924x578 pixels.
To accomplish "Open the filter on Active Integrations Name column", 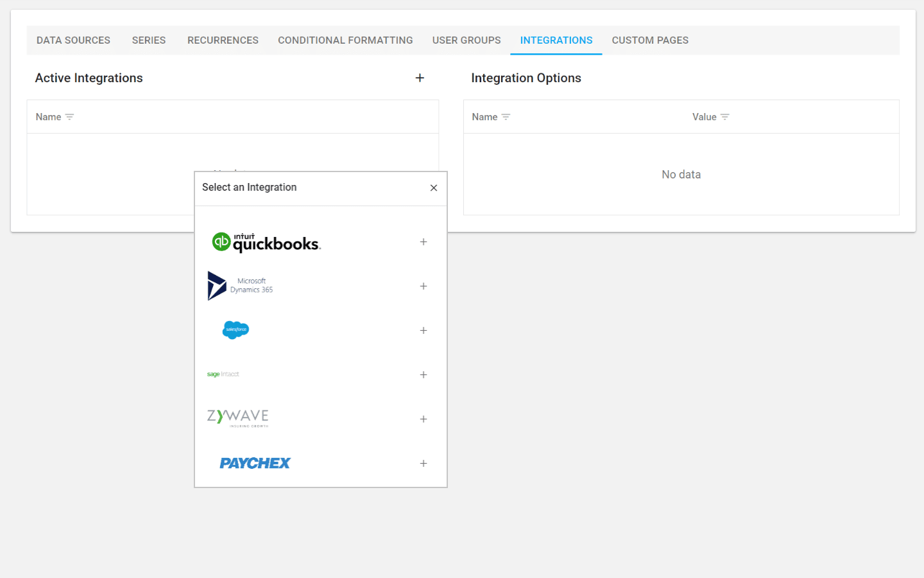I will (x=69, y=117).
